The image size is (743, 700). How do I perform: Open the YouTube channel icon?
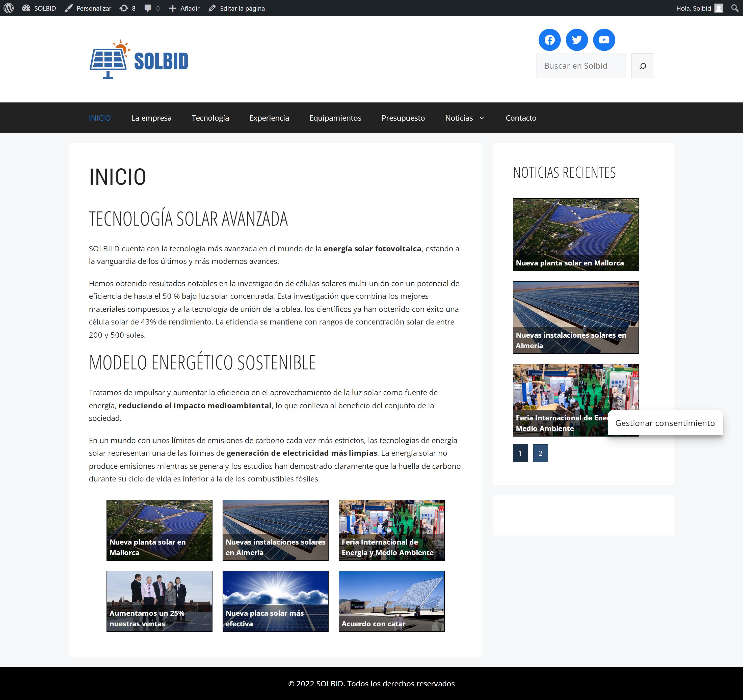tap(604, 40)
